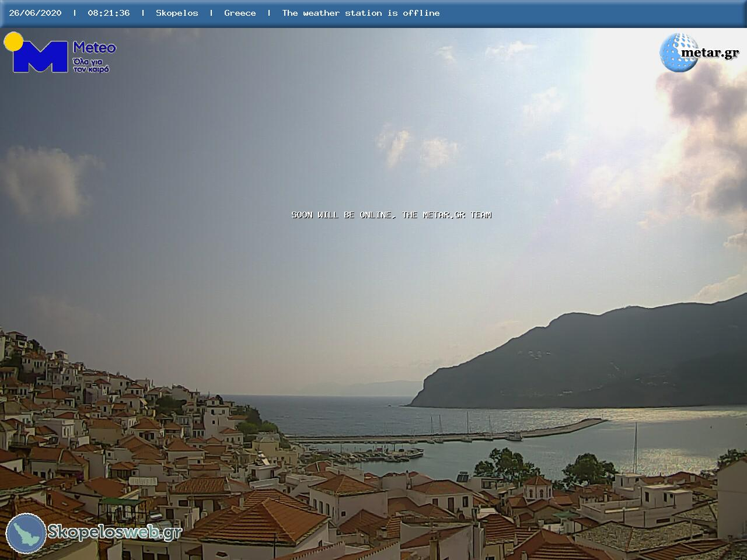Click the 'Όλα για τον καιρό' slogan

(92, 65)
